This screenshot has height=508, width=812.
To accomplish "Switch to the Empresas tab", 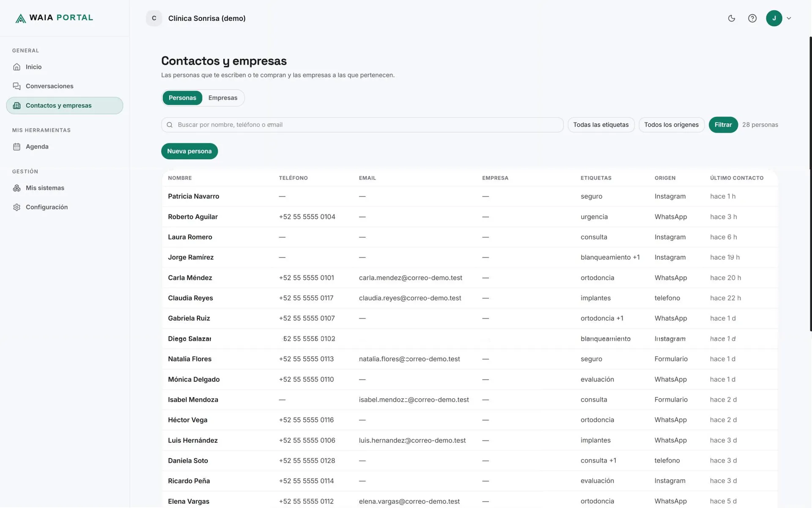I will [223, 98].
